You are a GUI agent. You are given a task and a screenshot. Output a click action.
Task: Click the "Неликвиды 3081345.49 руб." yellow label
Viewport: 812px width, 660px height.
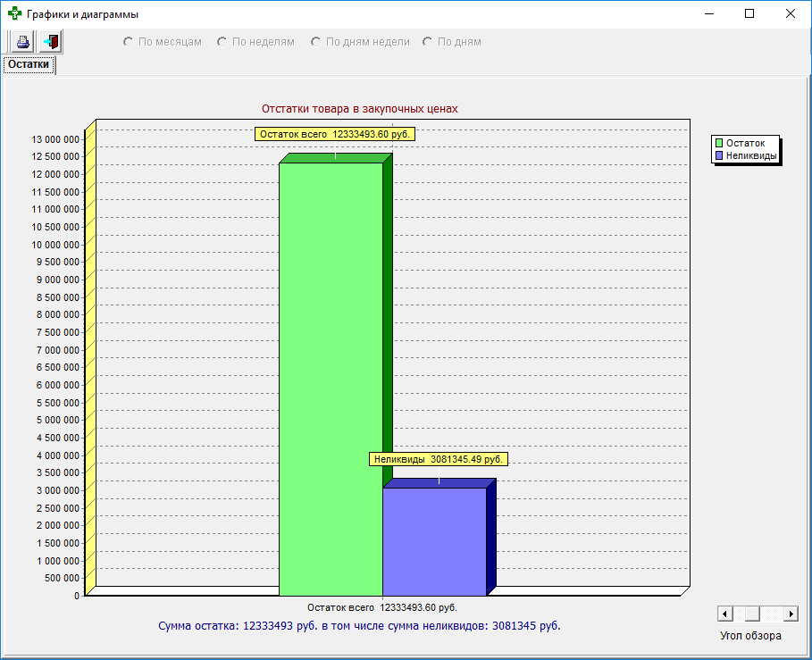click(x=438, y=459)
